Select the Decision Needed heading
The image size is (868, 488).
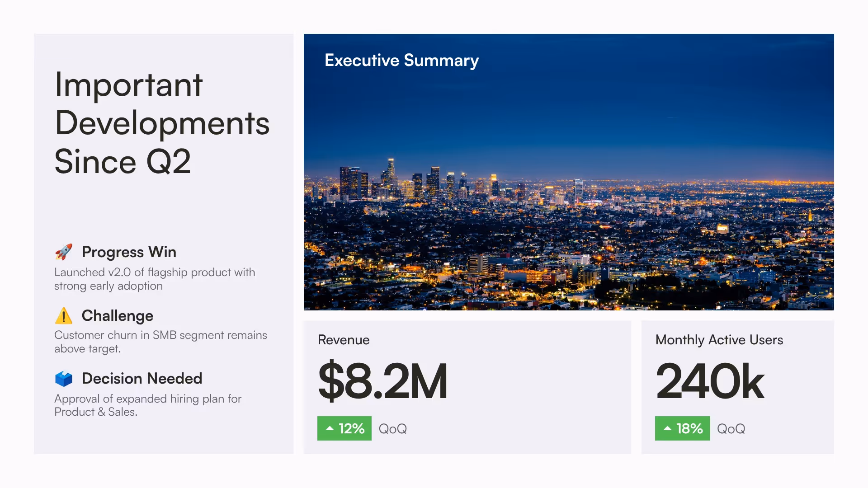pyautogui.click(x=142, y=379)
